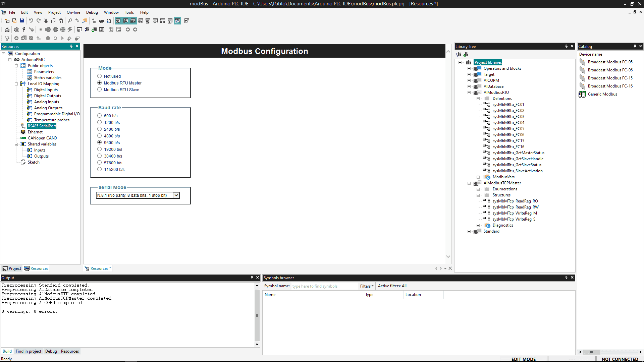Click the Find magnifier icon
The image size is (644, 362).
(x=70, y=21)
